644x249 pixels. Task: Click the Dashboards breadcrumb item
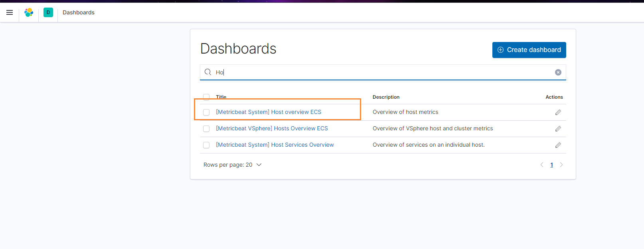(79, 12)
